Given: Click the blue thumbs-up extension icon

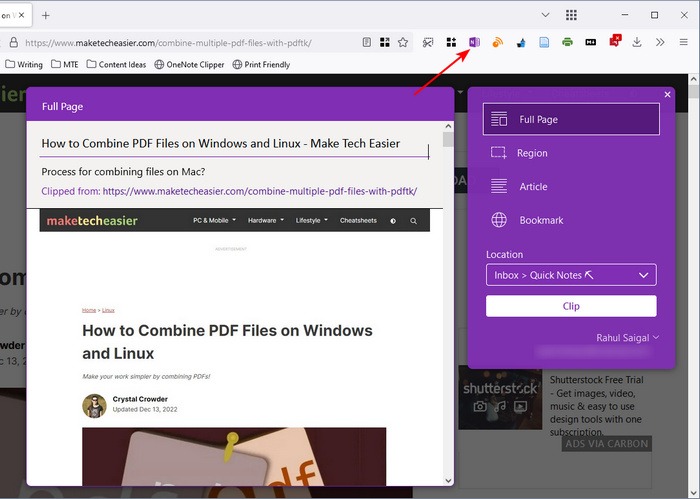Looking at the screenshot, I should [x=521, y=43].
